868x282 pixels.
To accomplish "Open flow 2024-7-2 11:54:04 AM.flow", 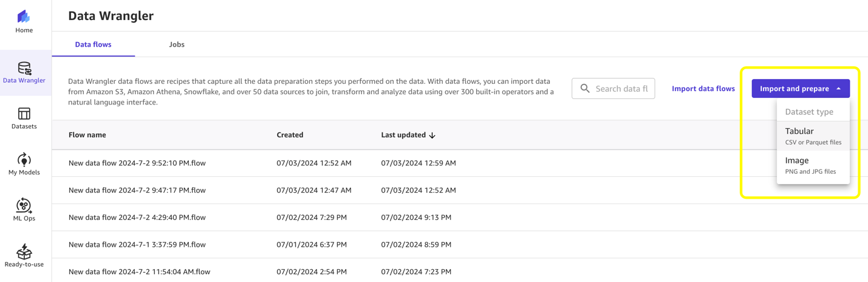I will coord(140,272).
